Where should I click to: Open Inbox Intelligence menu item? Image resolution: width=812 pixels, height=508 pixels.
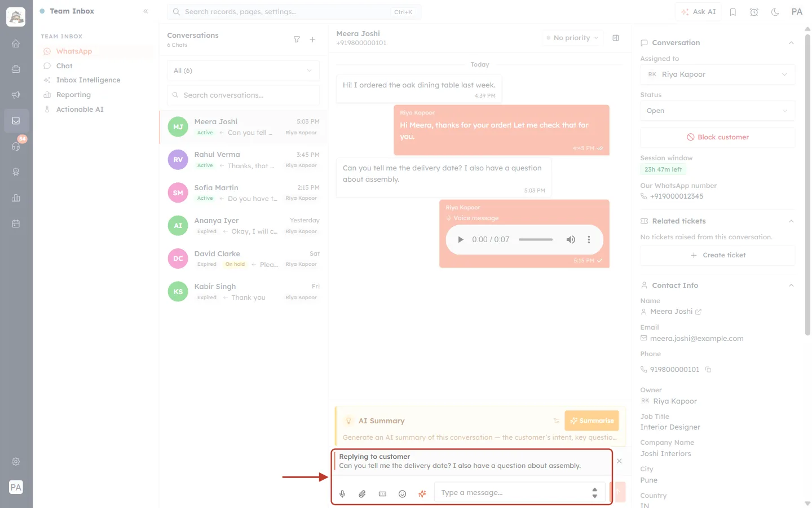(x=97, y=80)
